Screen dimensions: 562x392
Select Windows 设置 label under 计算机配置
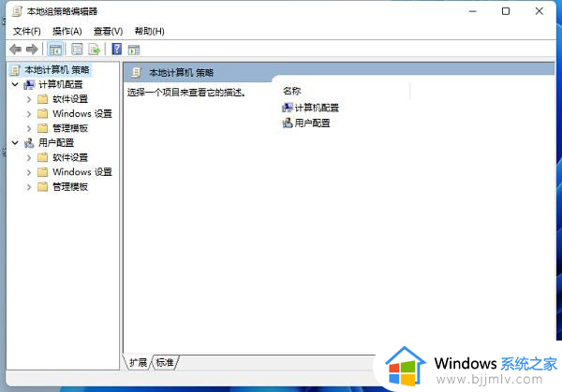82,114
